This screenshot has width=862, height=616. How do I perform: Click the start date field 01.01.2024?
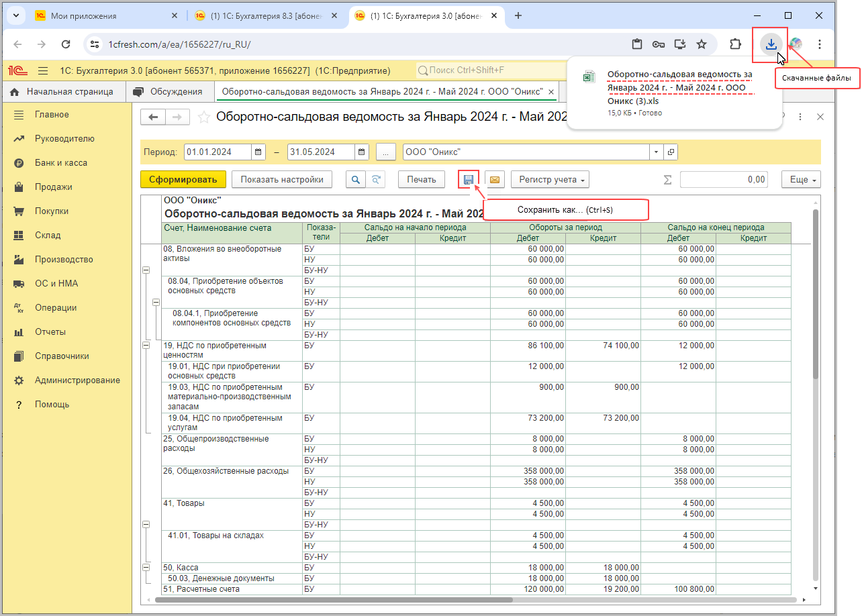click(x=218, y=152)
